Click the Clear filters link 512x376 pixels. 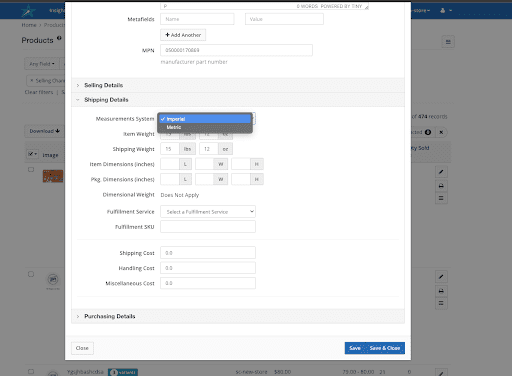click(x=39, y=92)
